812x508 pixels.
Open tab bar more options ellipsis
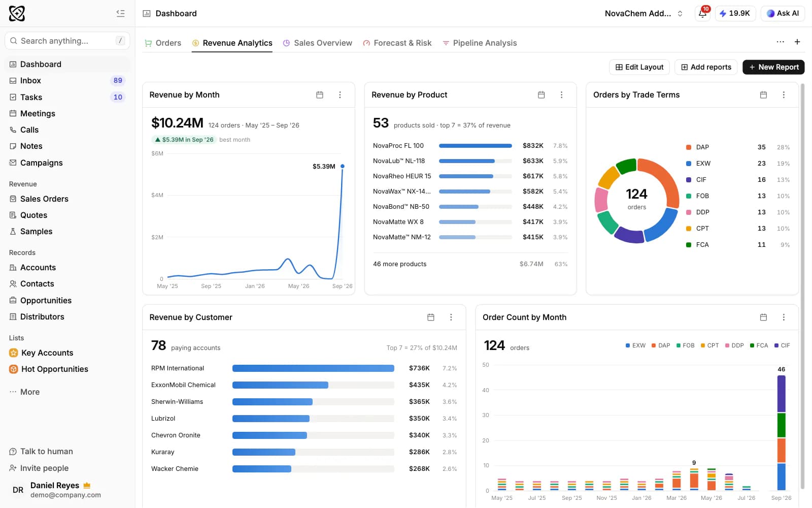[x=781, y=42]
